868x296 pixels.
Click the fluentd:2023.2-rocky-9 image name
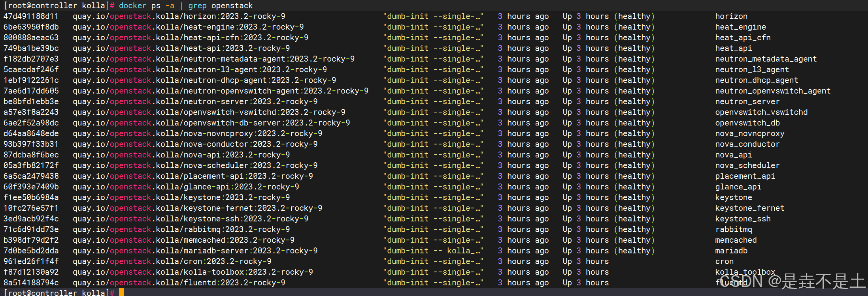[235, 283]
